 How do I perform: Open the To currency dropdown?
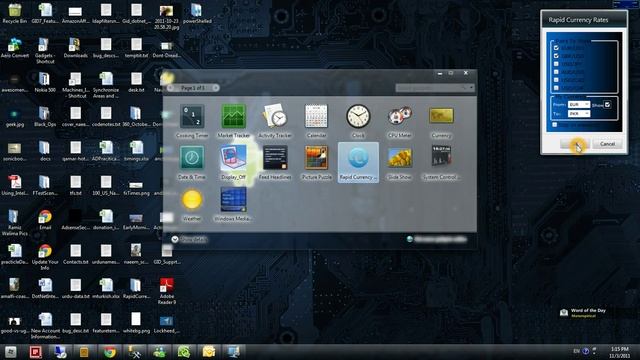coord(579,113)
